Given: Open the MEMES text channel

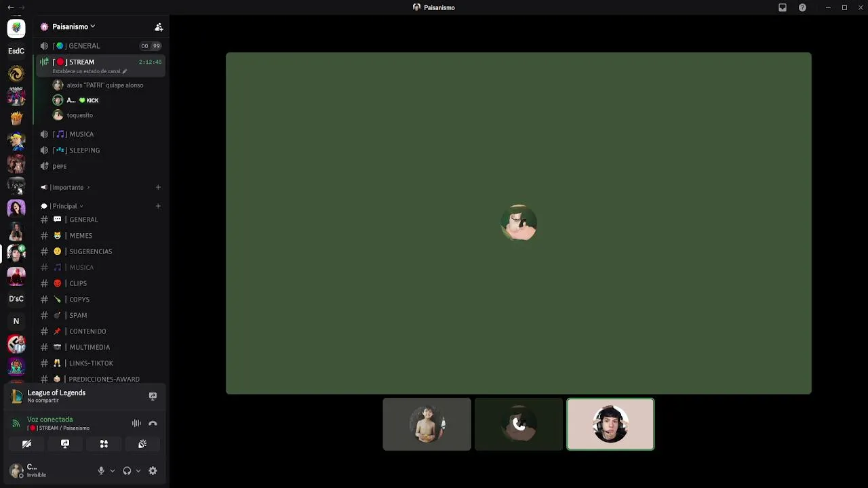Looking at the screenshot, I should click(x=100, y=236).
